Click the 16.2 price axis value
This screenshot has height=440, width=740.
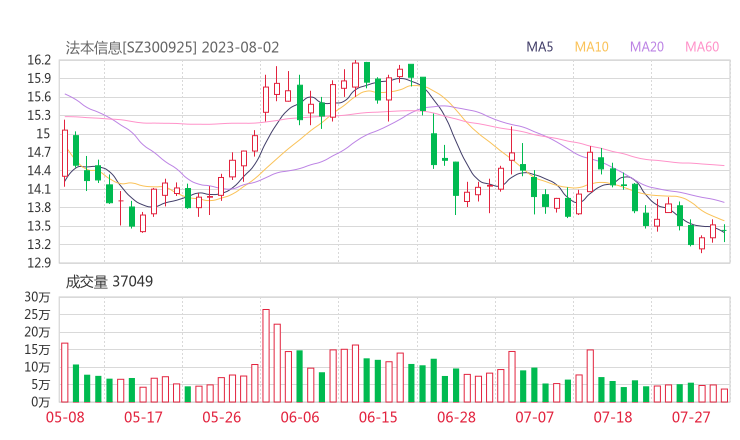click(x=39, y=60)
